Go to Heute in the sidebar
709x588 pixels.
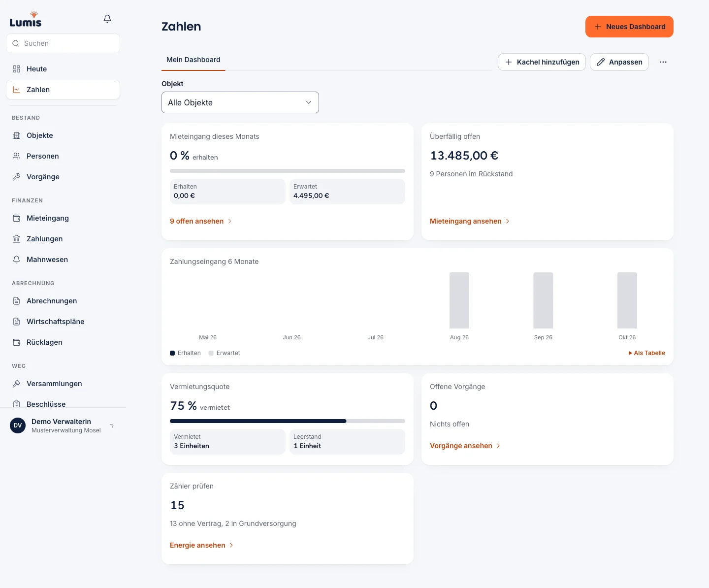[63, 69]
